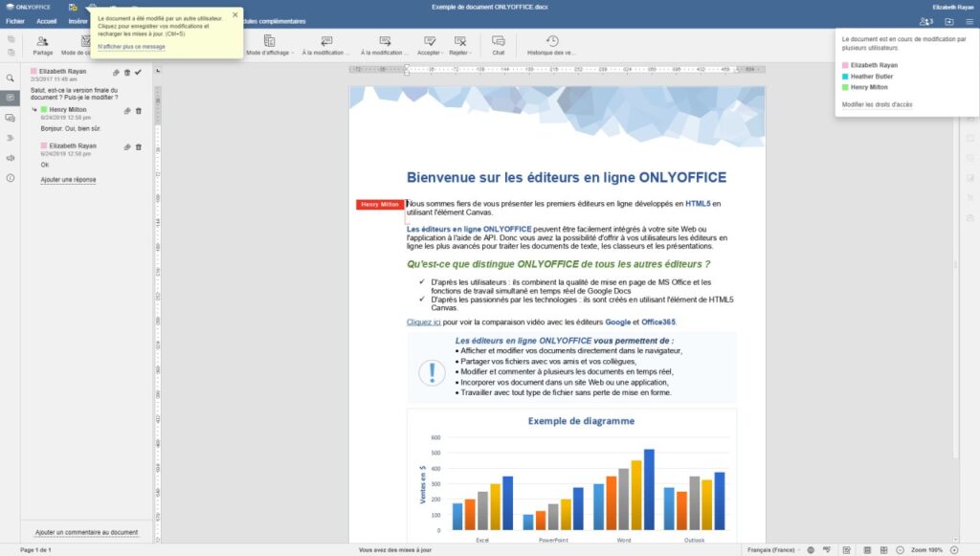Viewport: 980px width, 556px height.
Task: Click the HTML5 link in document
Action: (698, 204)
